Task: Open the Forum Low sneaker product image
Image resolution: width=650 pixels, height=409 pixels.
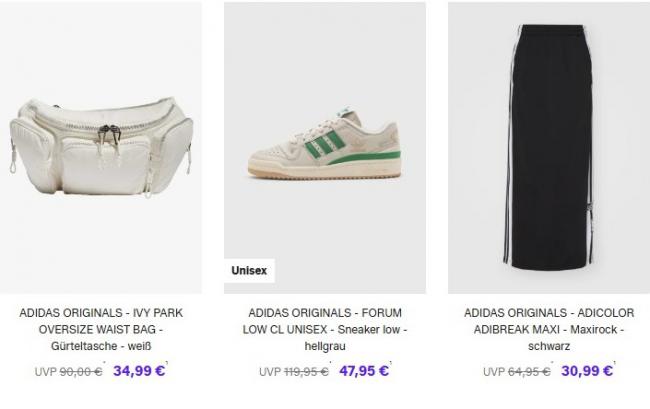Action: pyautogui.click(x=325, y=148)
